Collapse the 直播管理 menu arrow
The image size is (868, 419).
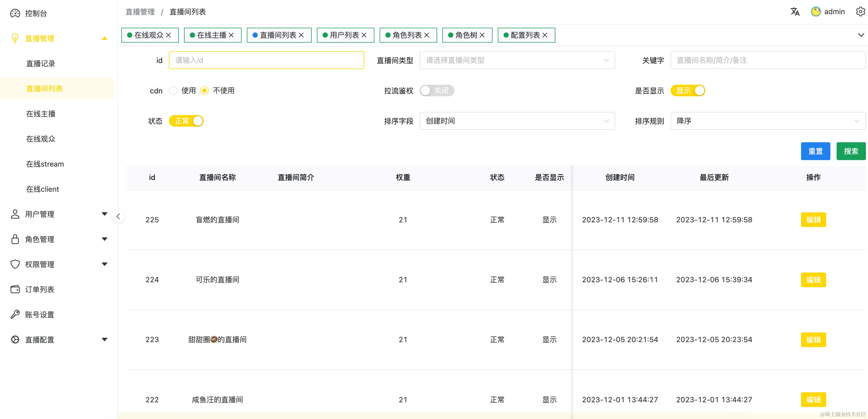(x=104, y=38)
